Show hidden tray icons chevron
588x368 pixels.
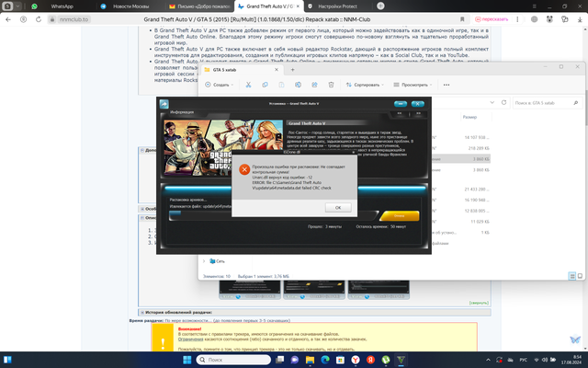pos(488,360)
